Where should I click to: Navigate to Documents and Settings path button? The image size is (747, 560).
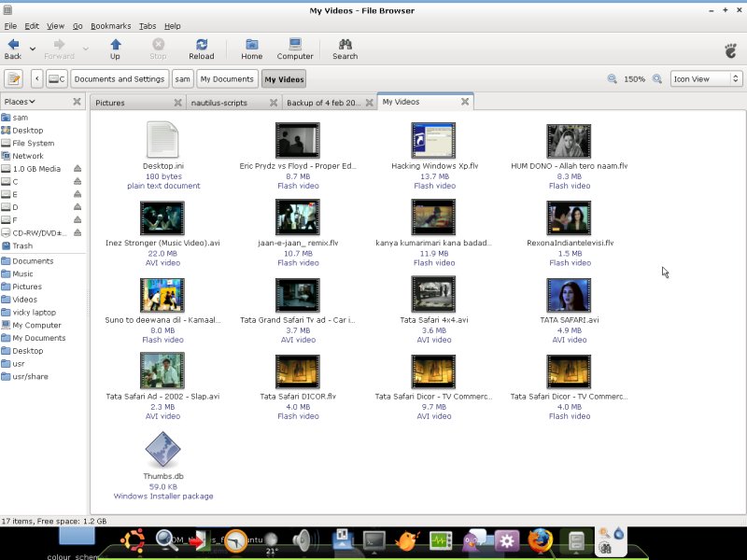pyautogui.click(x=120, y=79)
